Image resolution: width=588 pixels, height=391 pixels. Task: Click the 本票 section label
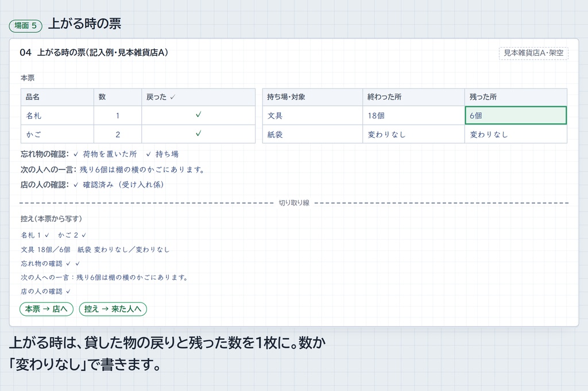(x=28, y=78)
